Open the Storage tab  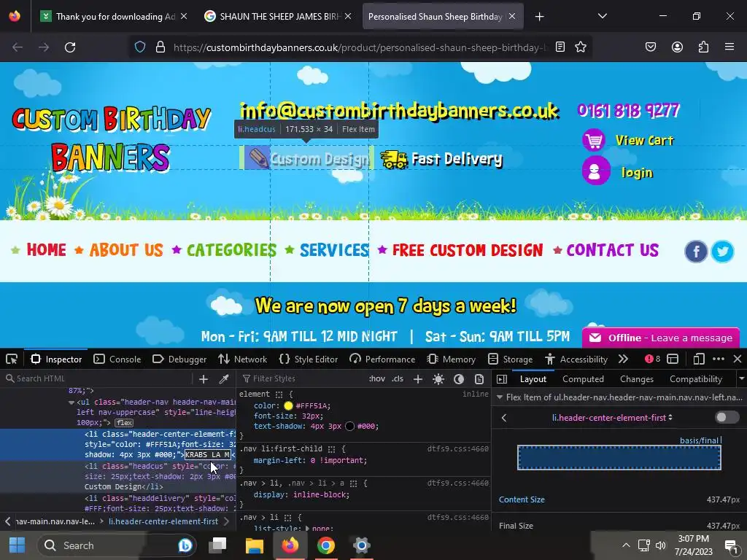click(x=510, y=359)
